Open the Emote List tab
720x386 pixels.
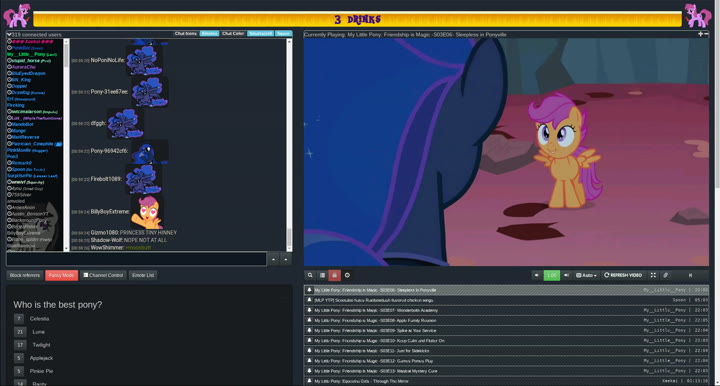(143, 275)
